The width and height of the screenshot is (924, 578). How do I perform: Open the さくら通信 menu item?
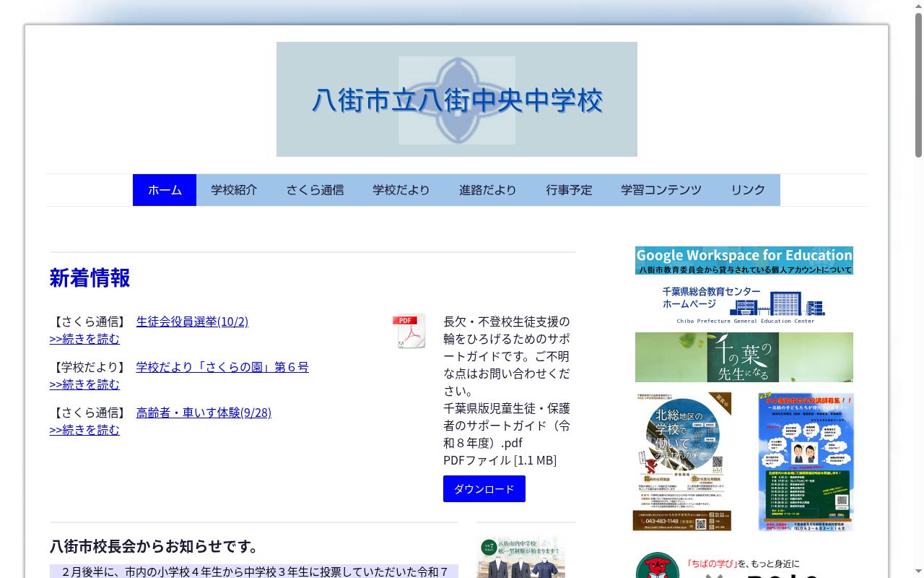click(315, 190)
